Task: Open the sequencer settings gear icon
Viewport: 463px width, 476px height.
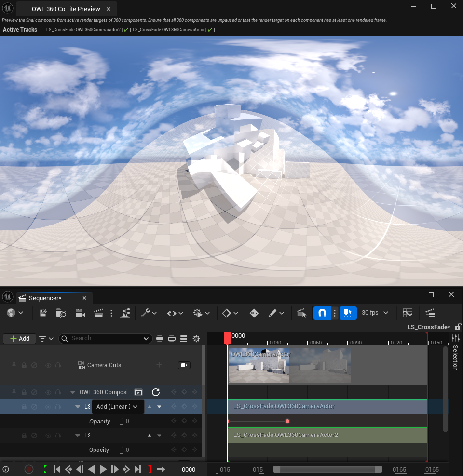Action: coord(196,339)
